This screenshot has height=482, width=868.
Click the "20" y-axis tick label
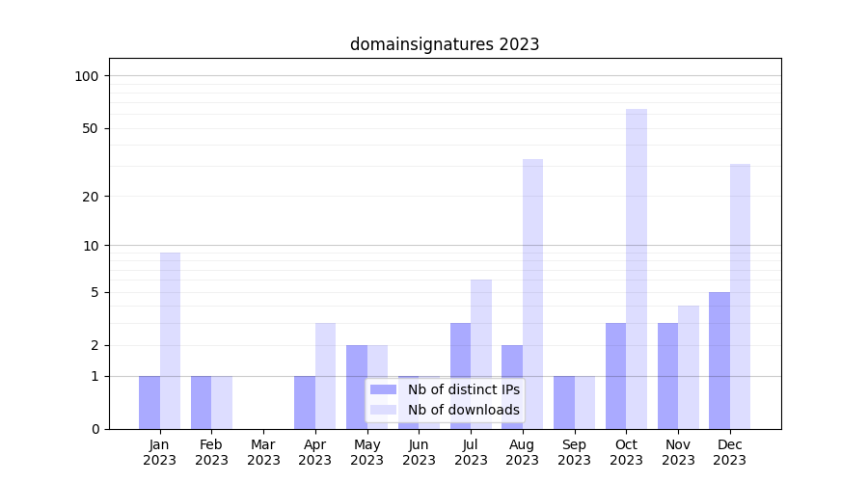(91, 197)
